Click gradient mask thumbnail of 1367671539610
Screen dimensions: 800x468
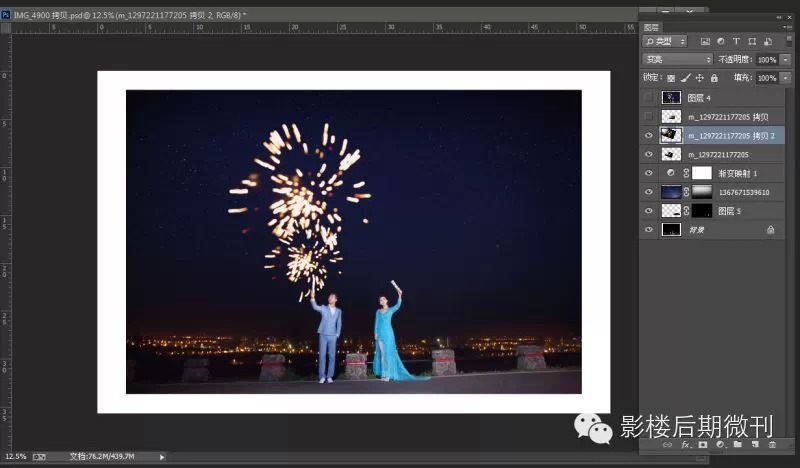click(x=702, y=192)
